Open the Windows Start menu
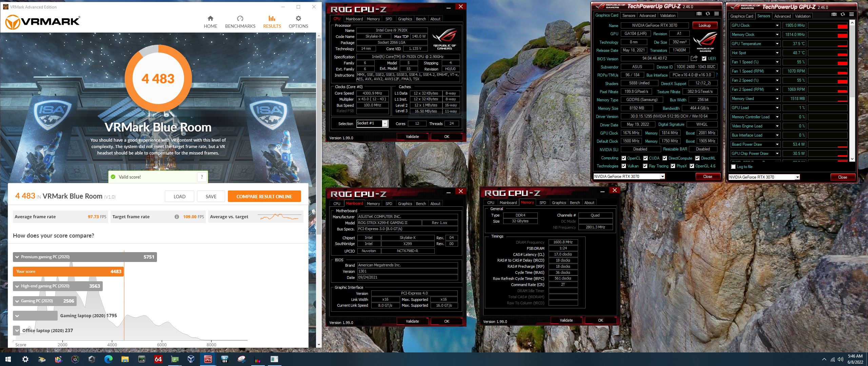 tap(8, 359)
